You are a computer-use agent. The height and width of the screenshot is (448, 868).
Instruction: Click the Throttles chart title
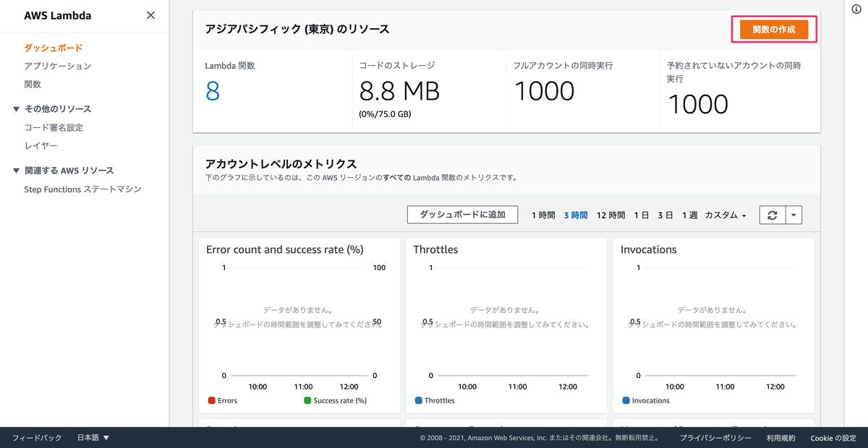(435, 249)
